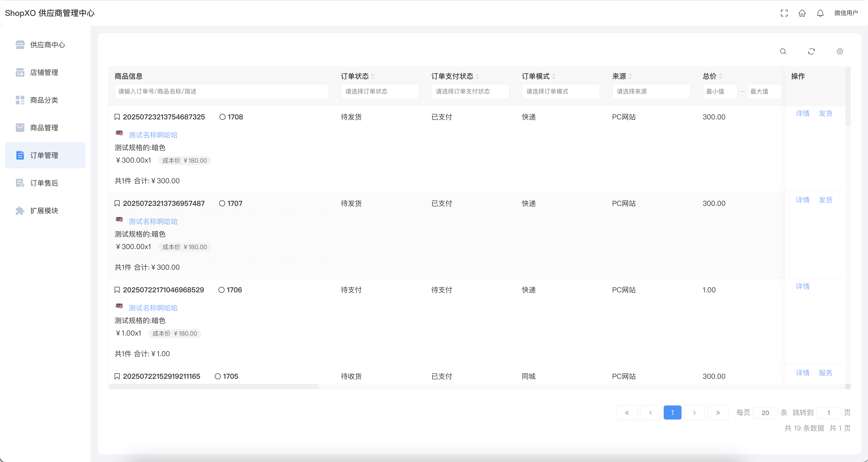Open the column settings gear icon
This screenshot has height=462, width=868.
(x=840, y=52)
